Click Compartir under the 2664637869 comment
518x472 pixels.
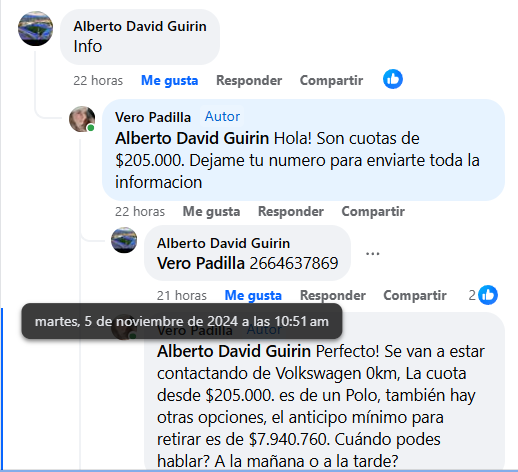415,296
